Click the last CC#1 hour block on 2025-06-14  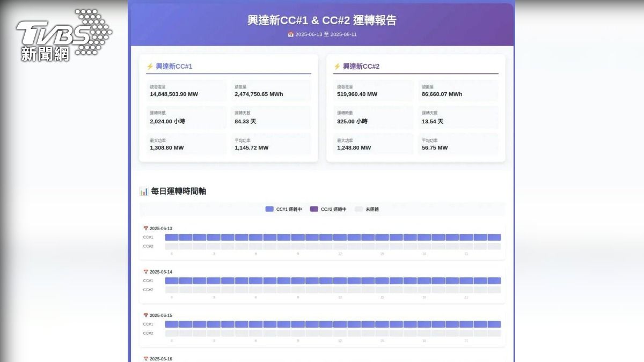(x=494, y=280)
